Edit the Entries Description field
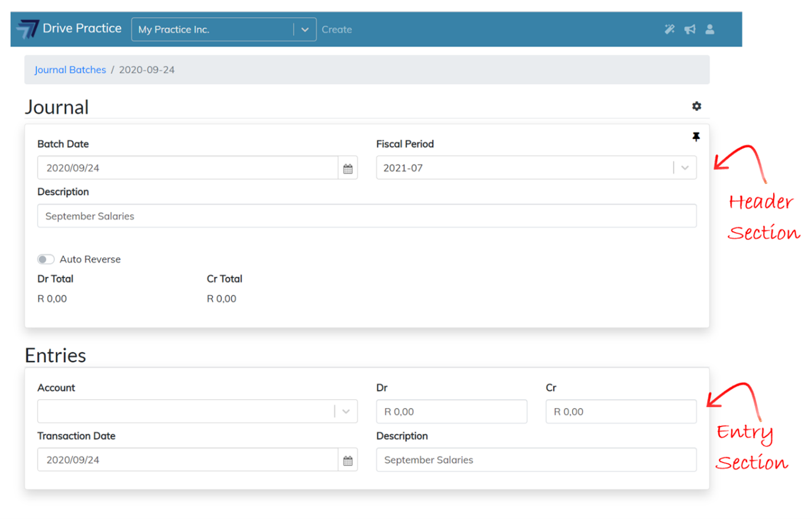Viewport: 812px width, 519px height. tap(536, 460)
